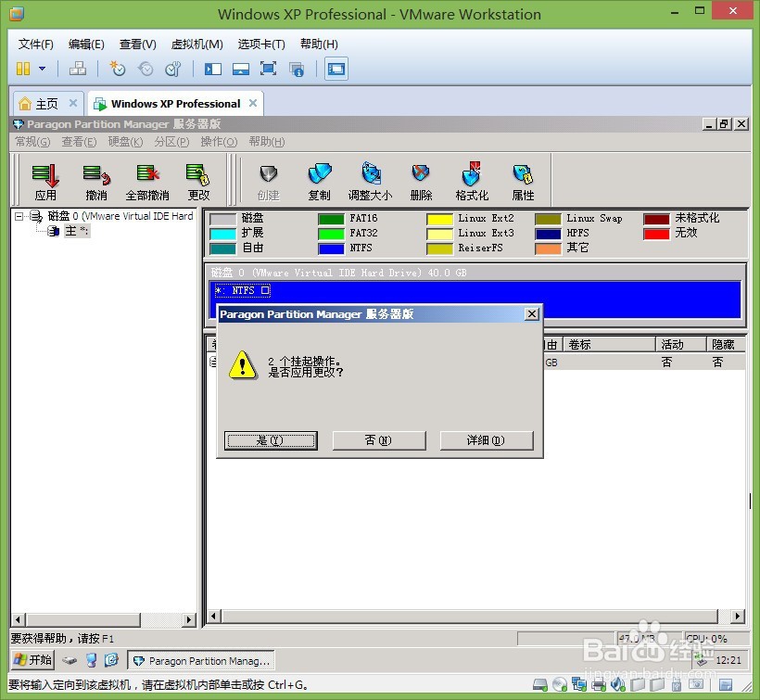The width and height of the screenshot is (760, 700).
Task: Click the Changes (更改) toolbar icon
Action: [x=198, y=182]
